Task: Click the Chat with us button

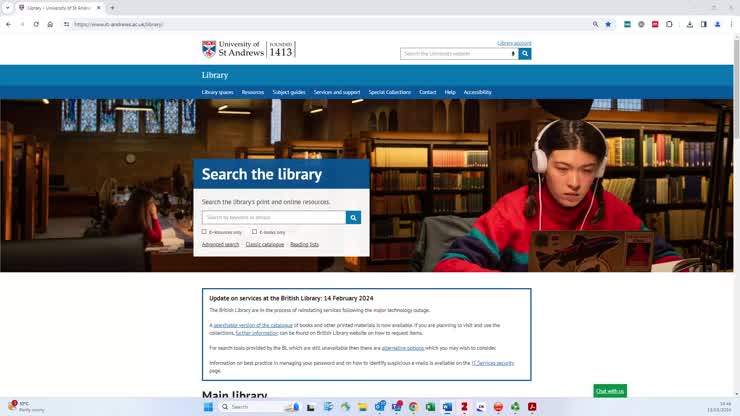Action: coord(610,391)
